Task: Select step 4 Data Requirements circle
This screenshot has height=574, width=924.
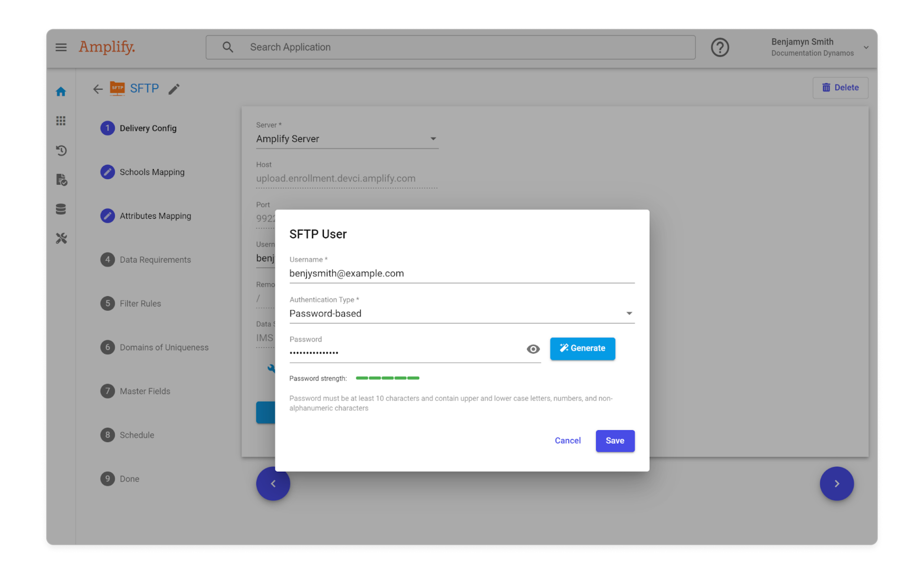Action: (108, 260)
